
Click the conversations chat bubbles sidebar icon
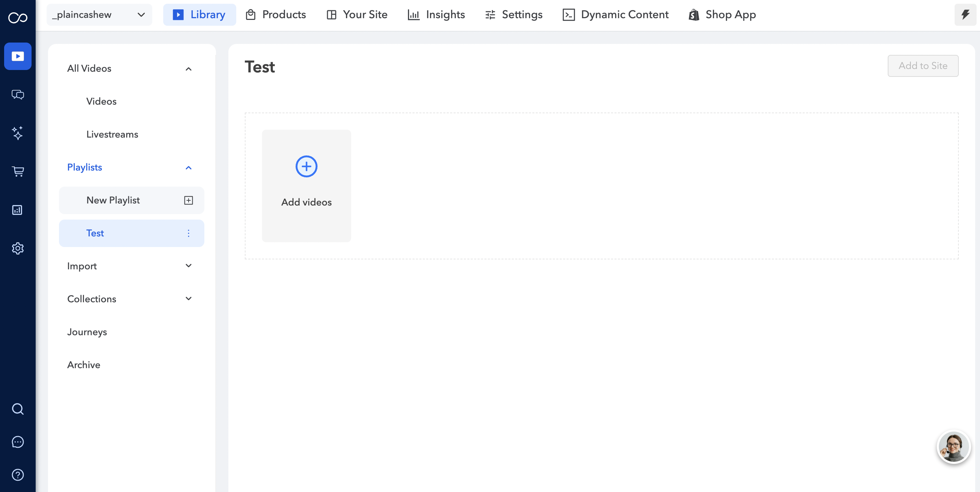point(17,94)
